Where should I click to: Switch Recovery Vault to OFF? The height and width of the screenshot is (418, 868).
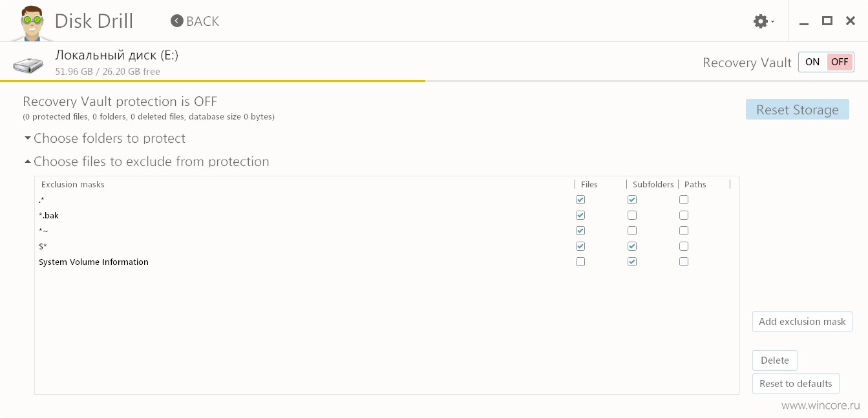click(840, 62)
